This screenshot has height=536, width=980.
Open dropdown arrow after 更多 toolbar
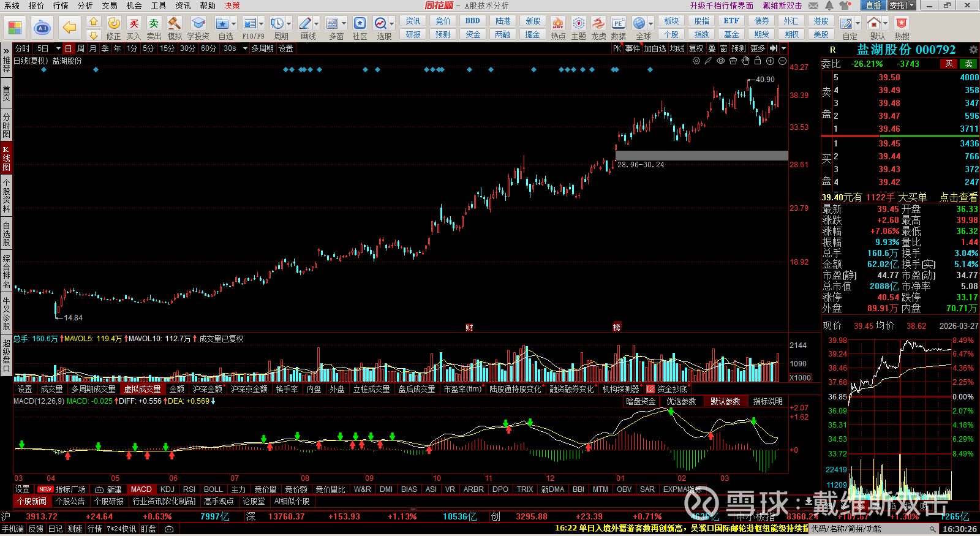783,48
